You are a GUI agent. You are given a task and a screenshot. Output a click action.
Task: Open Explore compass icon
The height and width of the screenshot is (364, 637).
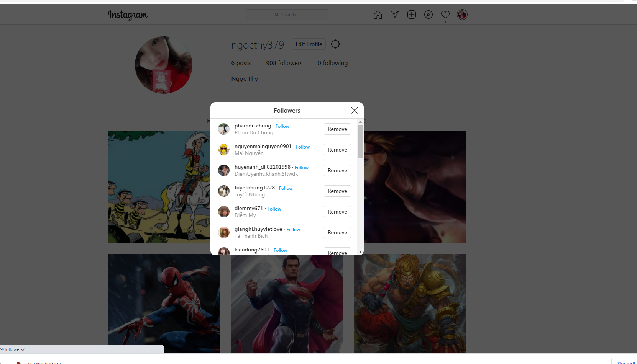pyautogui.click(x=428, y=15)
